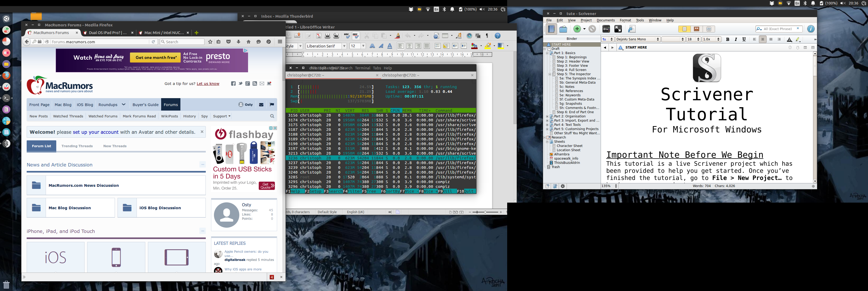Viewport: 868px width, 291px height.
Task: Expand Part 2: Organisation in Binder
Action: pos(547,116)
